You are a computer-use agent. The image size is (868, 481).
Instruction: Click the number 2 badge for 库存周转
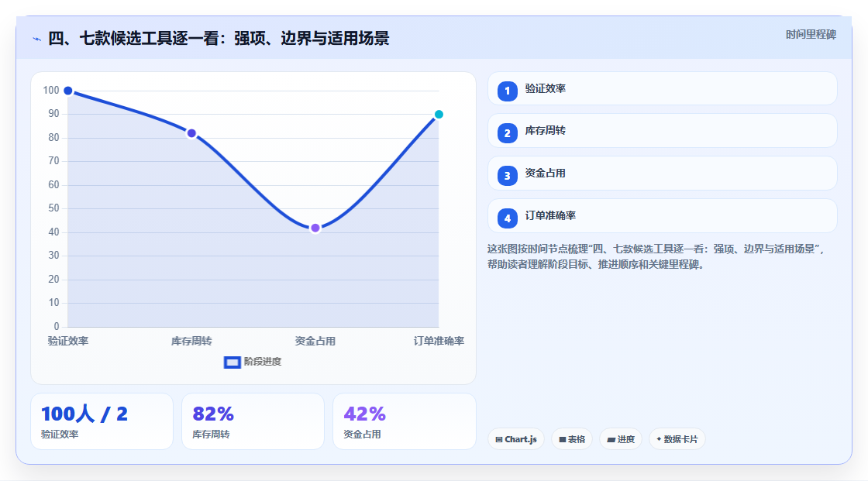tap(507, 133)
